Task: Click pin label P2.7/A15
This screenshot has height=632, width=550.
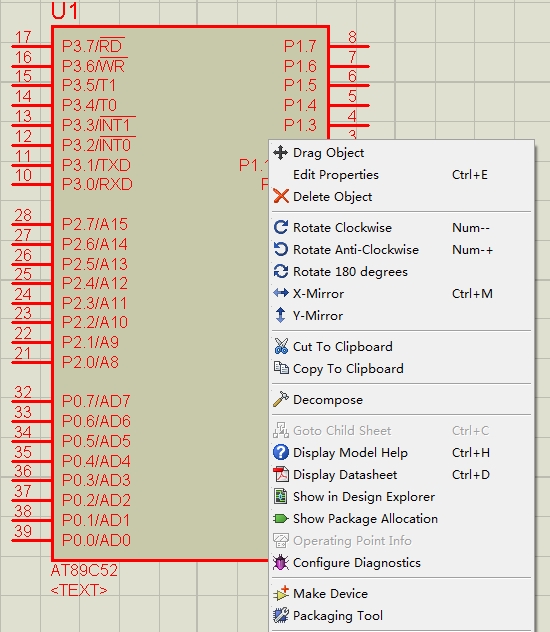Action: (x=95, y=224)
